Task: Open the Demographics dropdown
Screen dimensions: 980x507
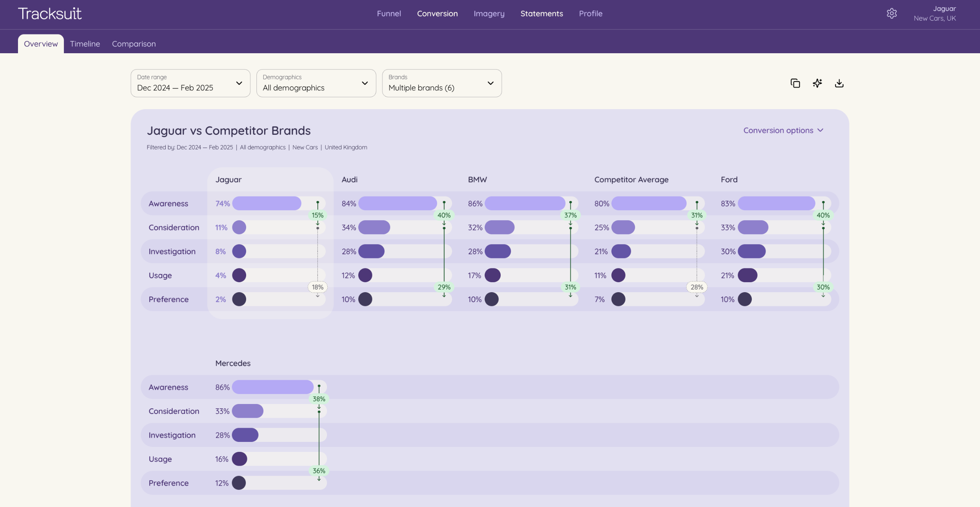Action: 316,83
